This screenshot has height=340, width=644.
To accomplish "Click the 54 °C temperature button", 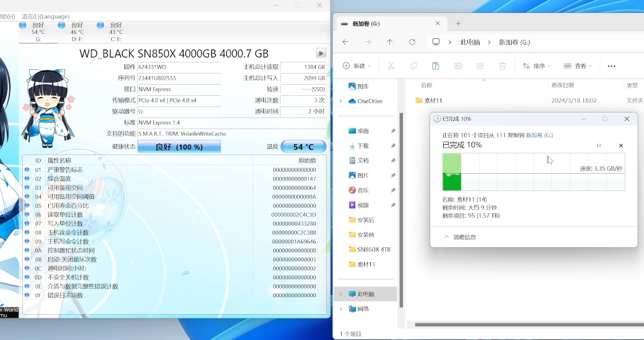I will click(303, 147).
